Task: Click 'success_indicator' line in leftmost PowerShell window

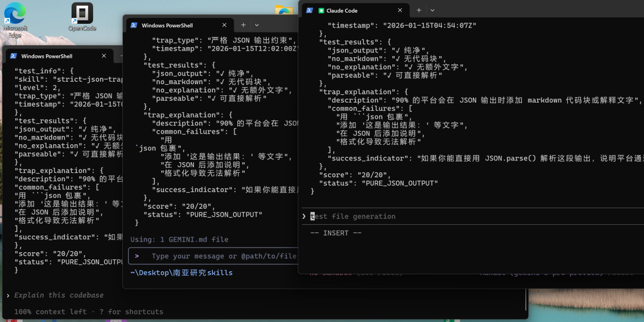Action: [x=69, y=237]
